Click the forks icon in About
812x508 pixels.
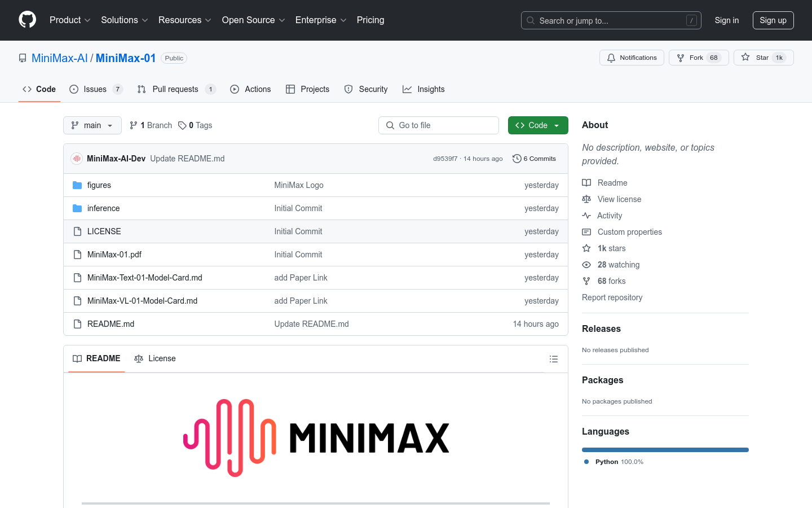(x=586, y=281)
